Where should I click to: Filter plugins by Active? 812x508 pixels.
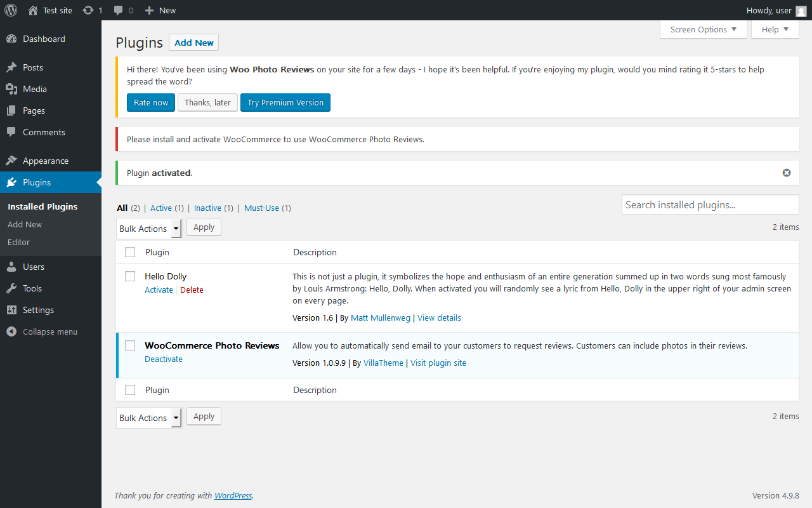pos(161,208)
